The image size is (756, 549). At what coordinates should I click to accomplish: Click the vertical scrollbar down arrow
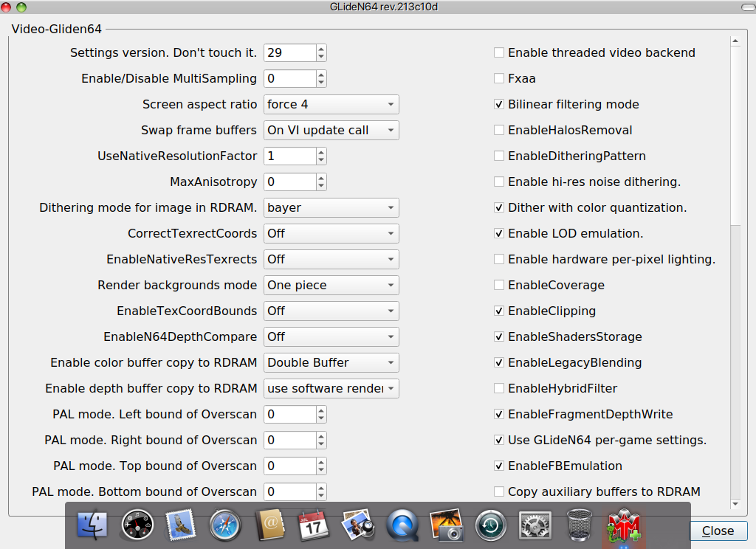click(x=735, y=504)
